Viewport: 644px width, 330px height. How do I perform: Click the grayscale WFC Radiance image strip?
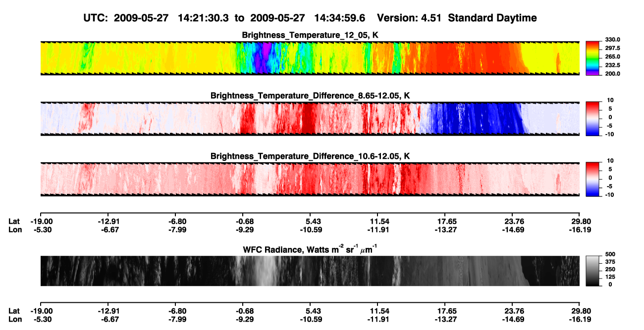tap(310, 271)
